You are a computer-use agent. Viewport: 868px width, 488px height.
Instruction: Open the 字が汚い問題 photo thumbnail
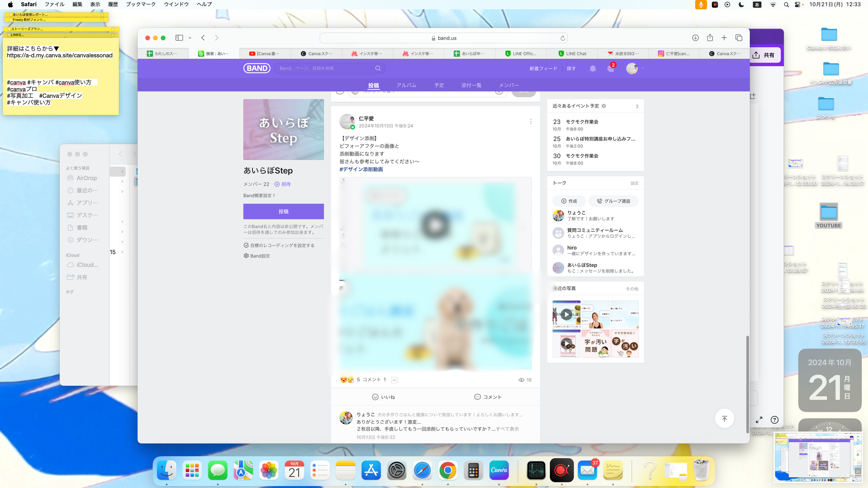point(595,343)
